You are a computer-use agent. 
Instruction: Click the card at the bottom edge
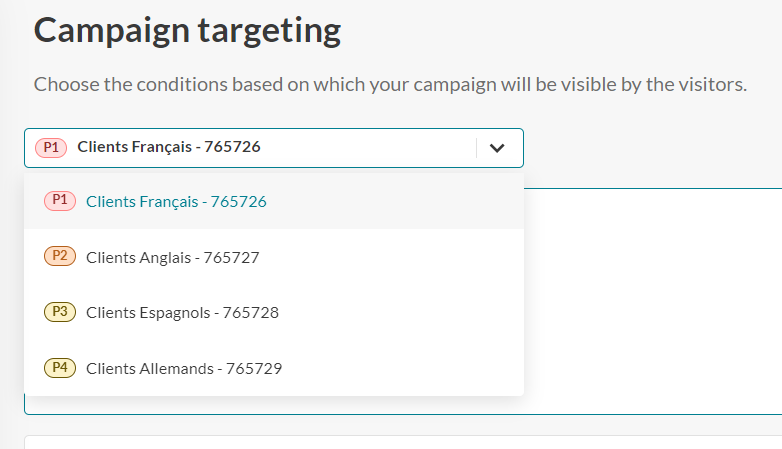pos(403,443)
